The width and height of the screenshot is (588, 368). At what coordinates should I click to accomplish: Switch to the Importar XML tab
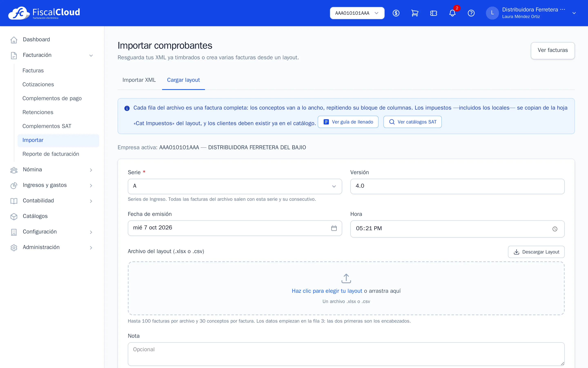coord(139,80)
